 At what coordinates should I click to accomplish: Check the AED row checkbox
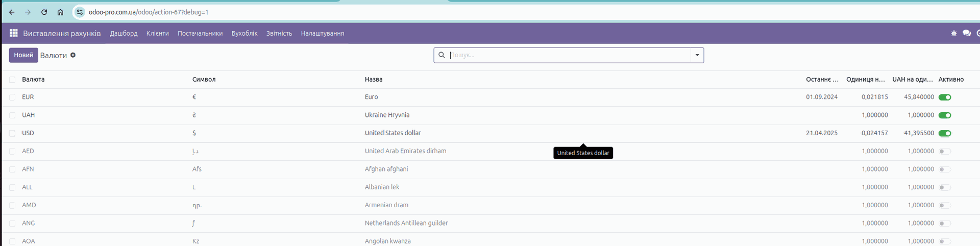coord(12,152)
